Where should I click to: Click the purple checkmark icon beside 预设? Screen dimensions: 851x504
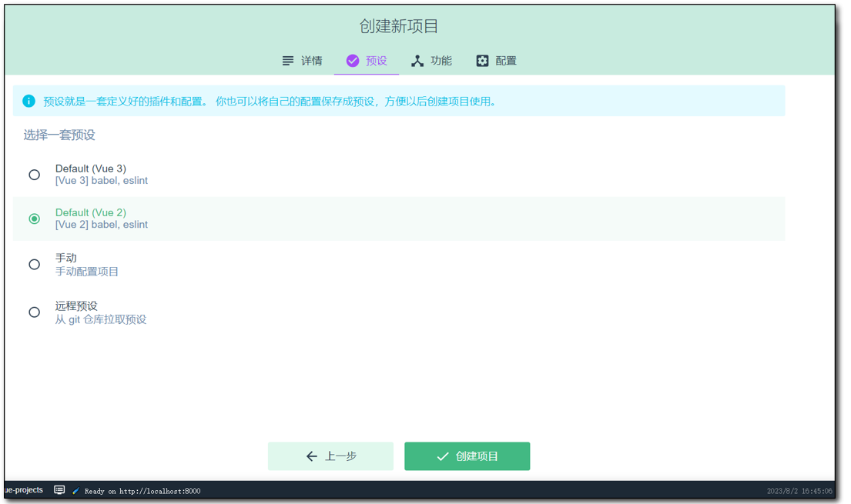point(353,61)
